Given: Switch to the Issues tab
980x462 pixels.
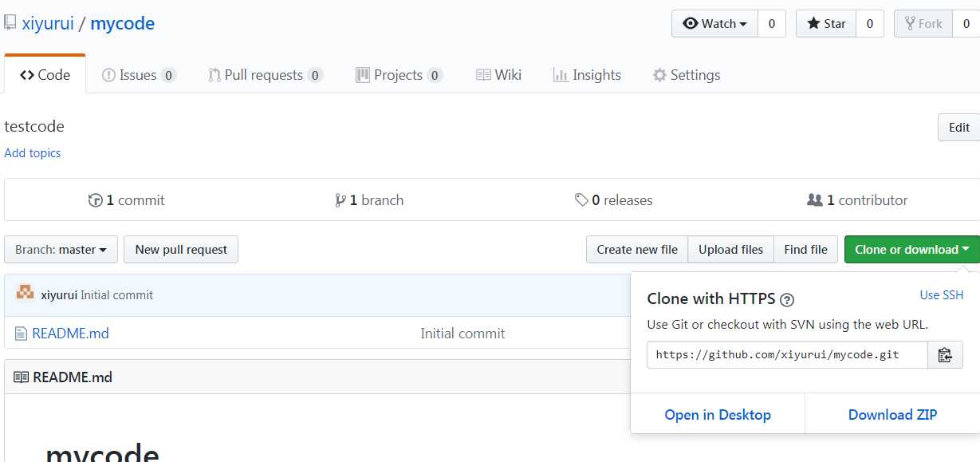Looking at the screenshot, I should pyautogui.click(x=140, y=75).
